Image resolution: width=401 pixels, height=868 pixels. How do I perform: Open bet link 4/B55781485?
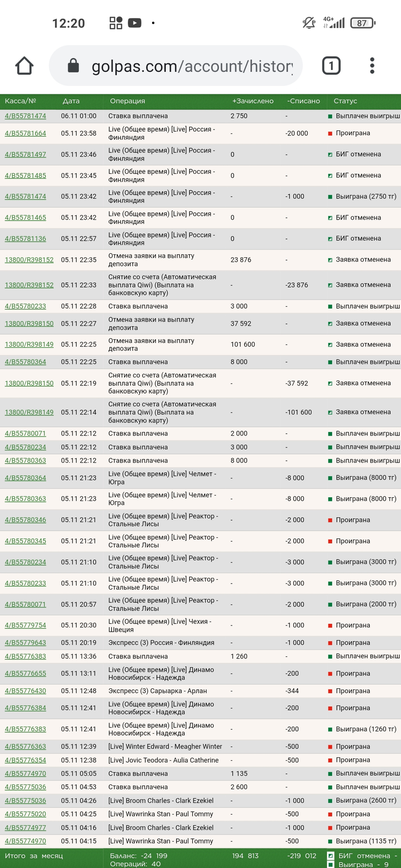25,175
